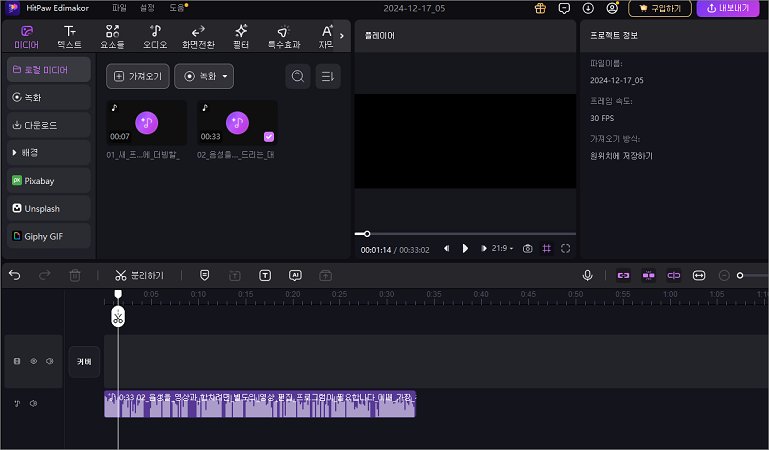Image resolution: width=769 pixels, height=450 pixels.
Task: Open the 녹화 (Record) dropdown
Action: point(204,77)
